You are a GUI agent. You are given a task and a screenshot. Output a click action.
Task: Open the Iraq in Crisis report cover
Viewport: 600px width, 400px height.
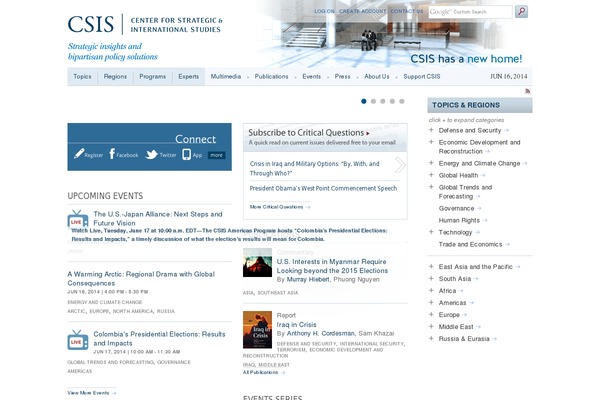257,330
